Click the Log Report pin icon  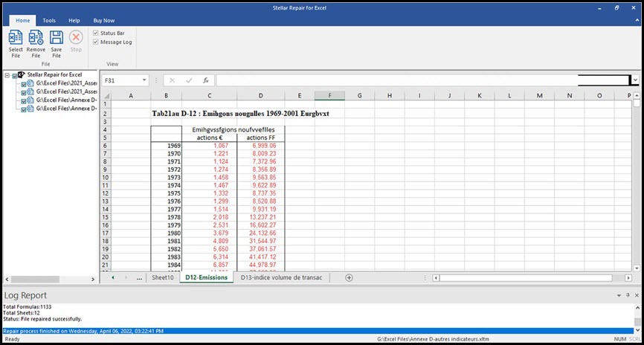click(x=628, y=295)
